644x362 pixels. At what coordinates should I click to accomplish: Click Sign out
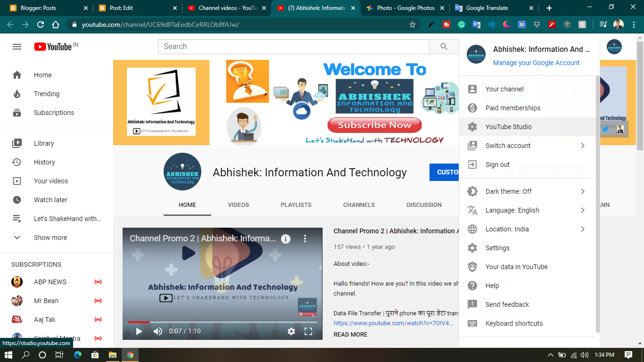coord(527,165)
